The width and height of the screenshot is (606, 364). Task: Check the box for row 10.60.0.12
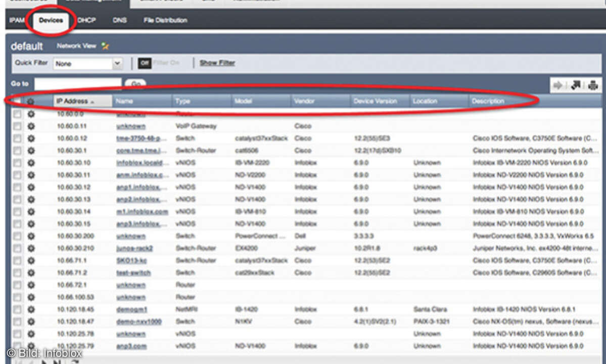[x=17, y=139]
